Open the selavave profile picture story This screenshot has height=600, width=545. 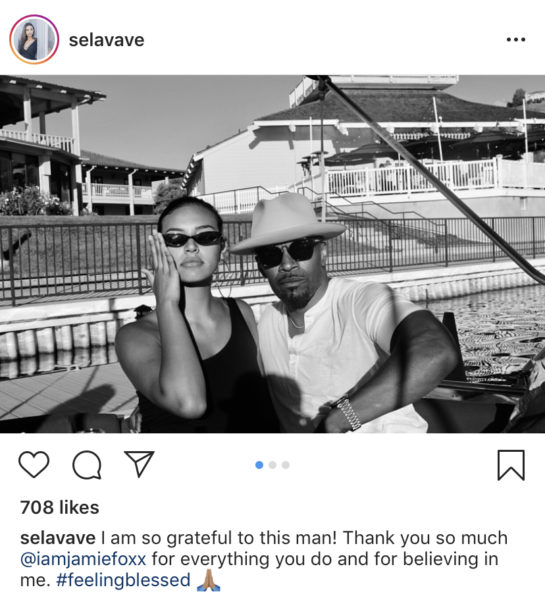click(x=34, y=39)
